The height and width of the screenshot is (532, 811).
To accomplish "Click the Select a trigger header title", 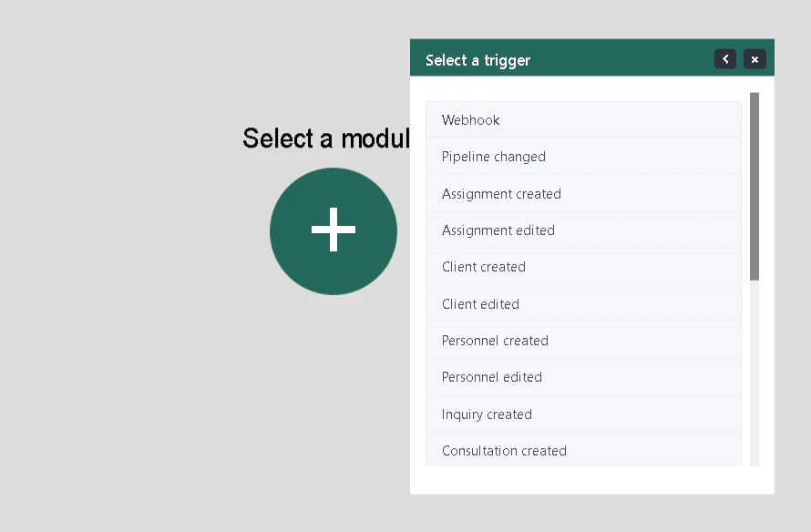I will 477,60.
